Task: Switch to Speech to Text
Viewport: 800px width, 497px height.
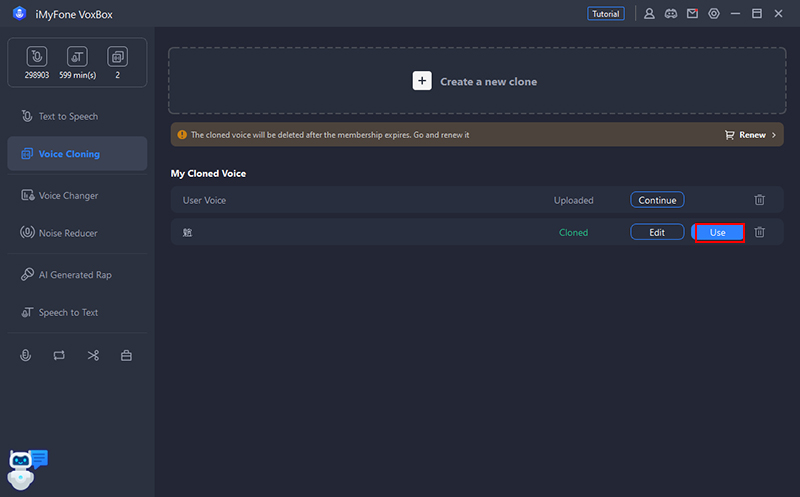Action: tap(77, 312)
